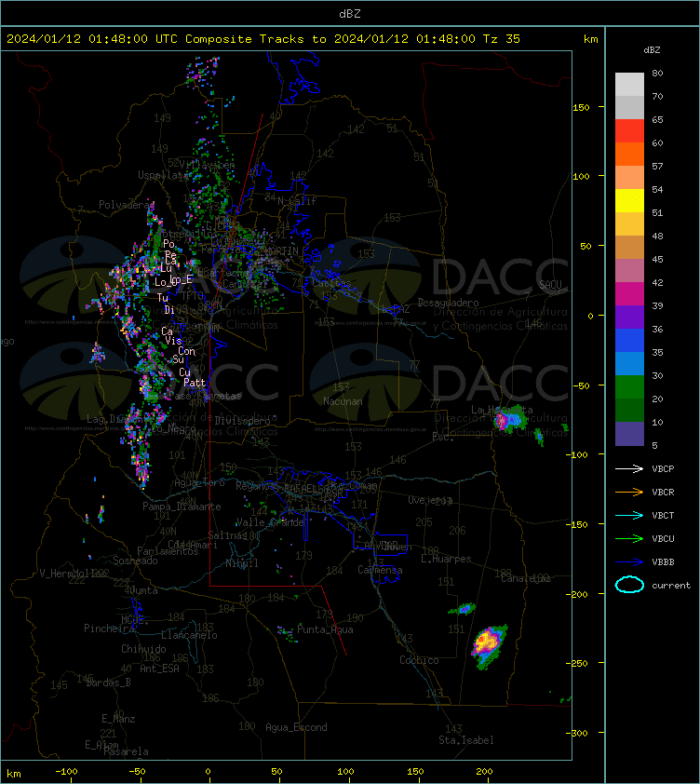Click the 'dBZ' label above the color scale
Image resolution: width=700 pixels, height=784 pixels.
tap(652, 50)
